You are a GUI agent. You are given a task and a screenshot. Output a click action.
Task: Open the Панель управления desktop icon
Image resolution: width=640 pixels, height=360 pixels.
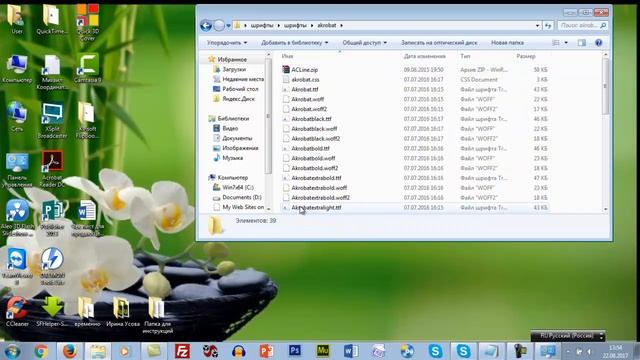click(x=17, y=171)
